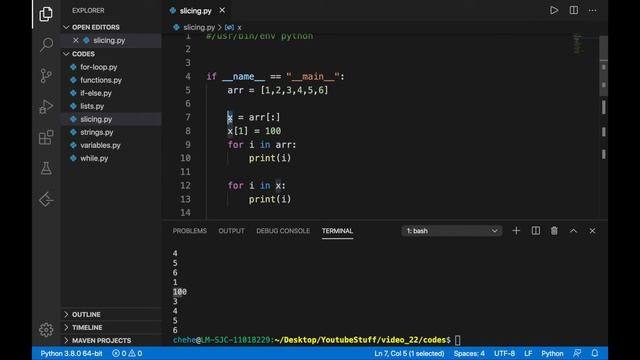The height and width of the screenshot is (360, 640).
Task: Click the editor vertical scrollbar
Action: tap(603, 66)
